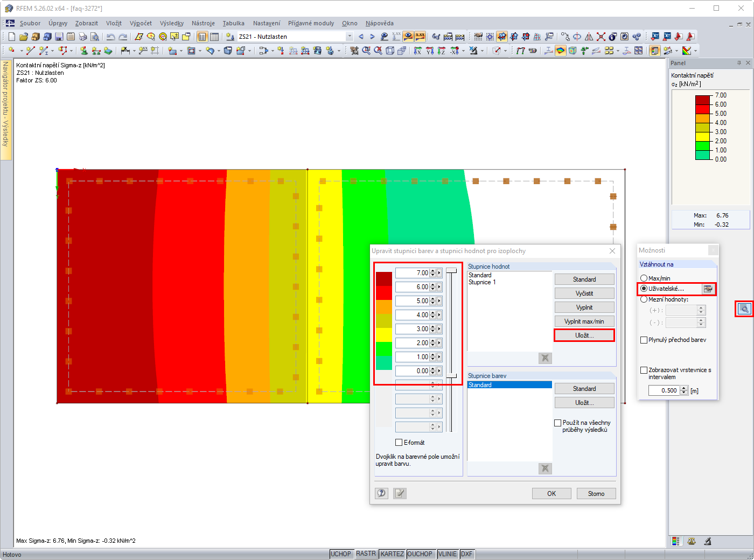The width and height of the screenshot is (754, 560).
Task: Open the Výsledky menu
Action: 172,23
